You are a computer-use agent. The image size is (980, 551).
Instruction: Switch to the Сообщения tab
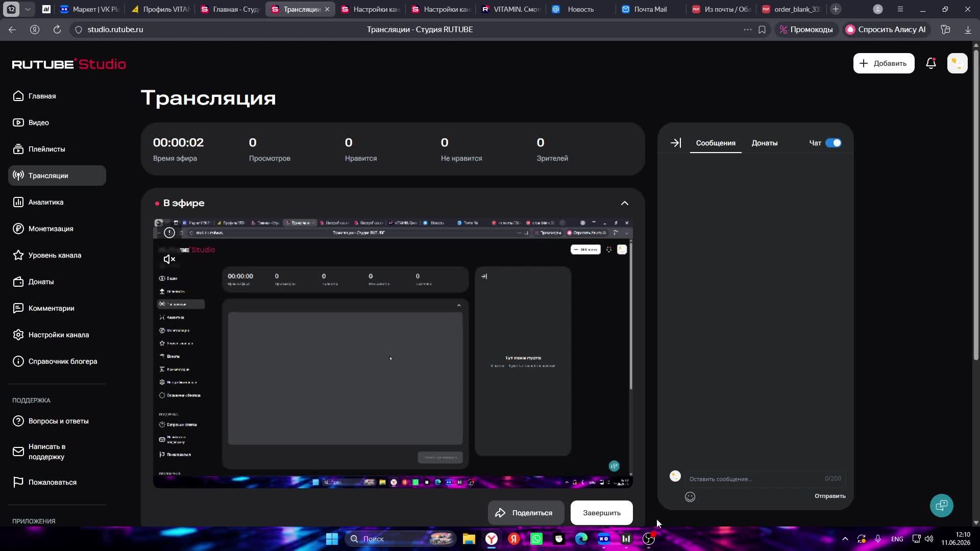click(716, 143)
